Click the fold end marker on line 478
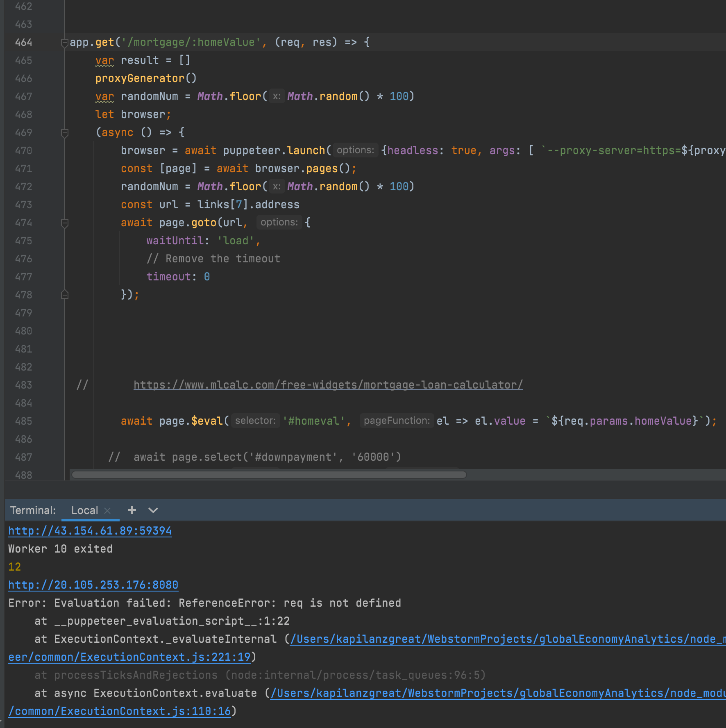Image resolution: width=726 pixels, height=728 pixels. (x=64, y=295)
